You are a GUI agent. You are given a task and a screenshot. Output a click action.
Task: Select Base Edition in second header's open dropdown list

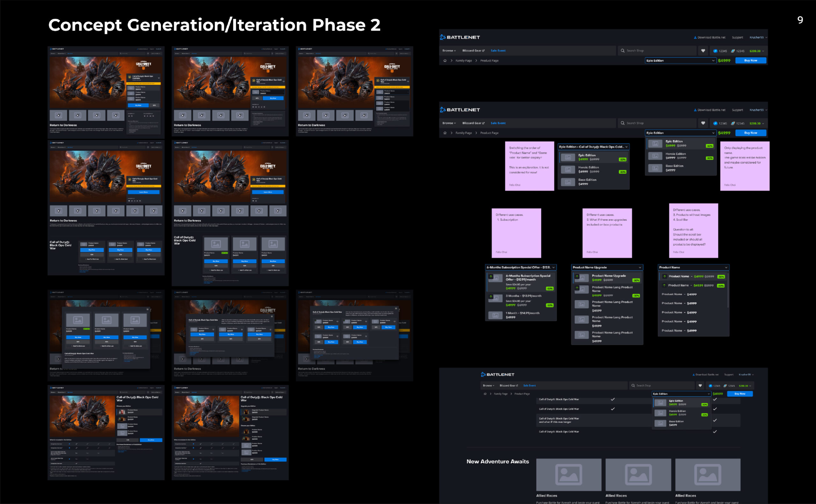(x=681, y=168)
